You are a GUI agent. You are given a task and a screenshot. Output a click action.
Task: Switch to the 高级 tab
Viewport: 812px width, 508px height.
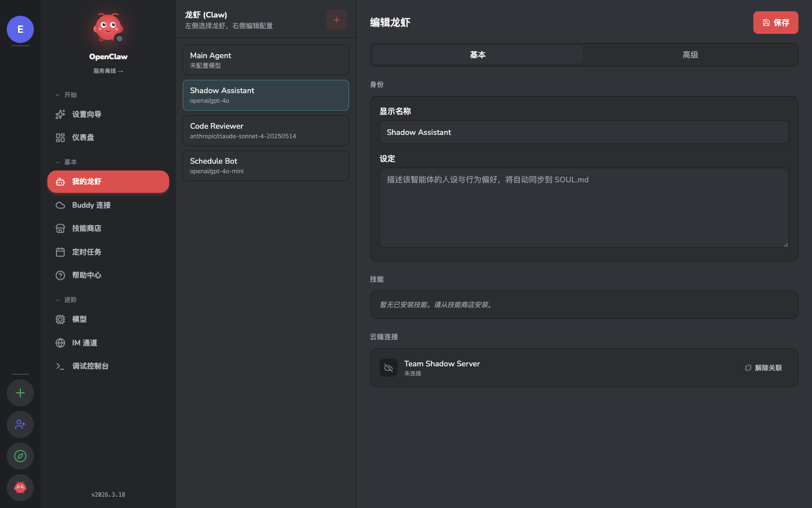(690, 55)
